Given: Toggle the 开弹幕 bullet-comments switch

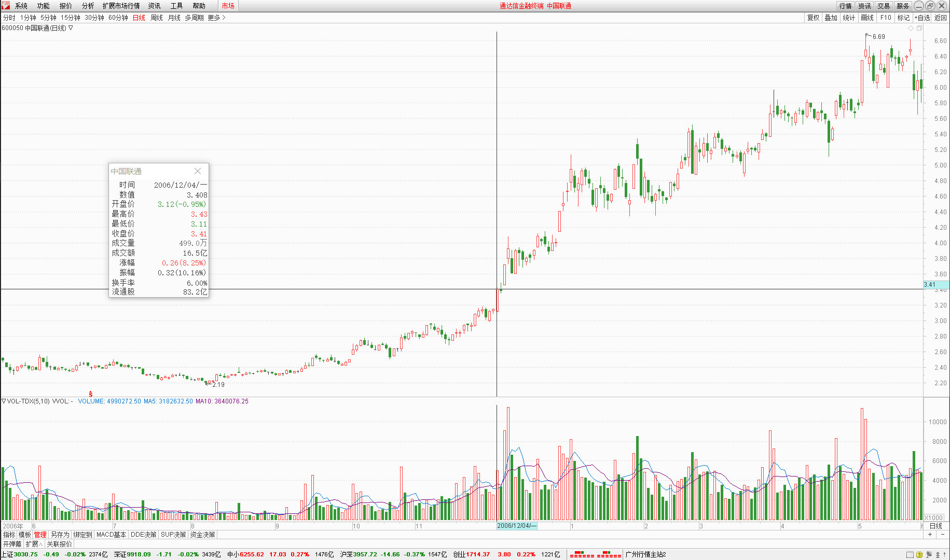Looking at the screenshot, I should 12,544.
